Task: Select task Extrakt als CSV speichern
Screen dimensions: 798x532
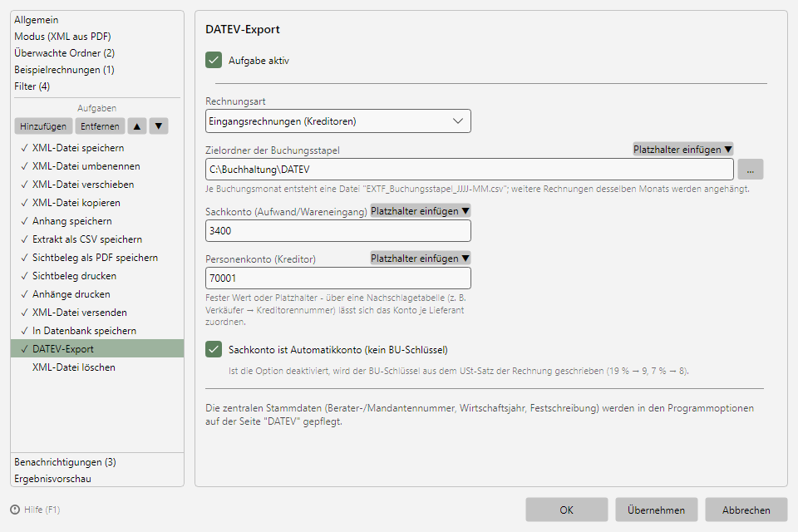Action: coord(97,239)
